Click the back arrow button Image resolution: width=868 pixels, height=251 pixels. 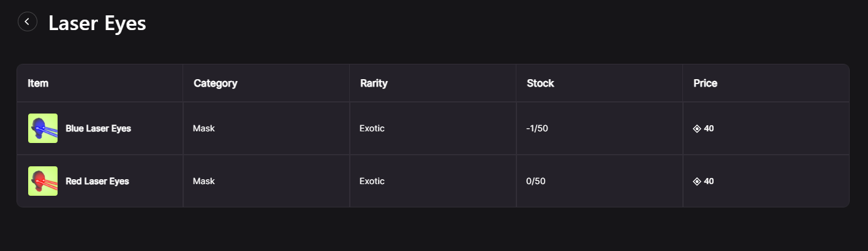(28, 22)
